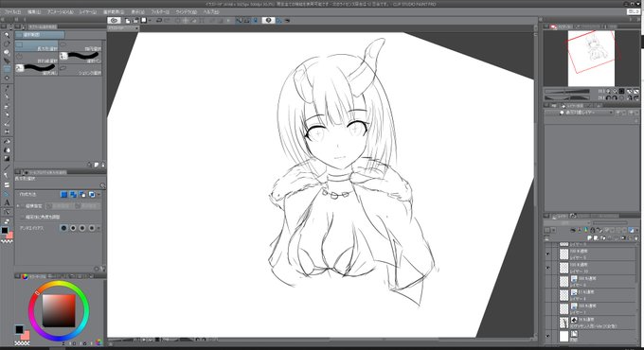
Task: Select the Zoom magnifier tool
Action: pyautogui.click(x=7, y=35)
